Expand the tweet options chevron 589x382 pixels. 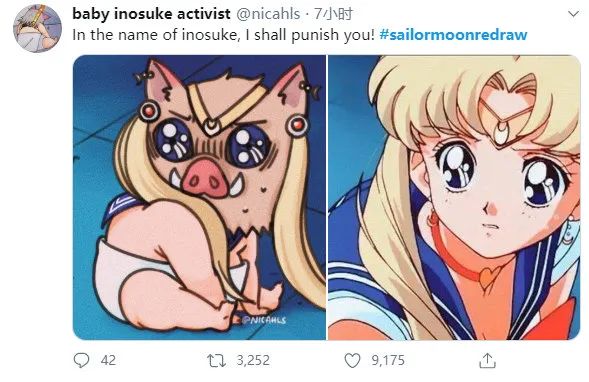click(573, 14)
